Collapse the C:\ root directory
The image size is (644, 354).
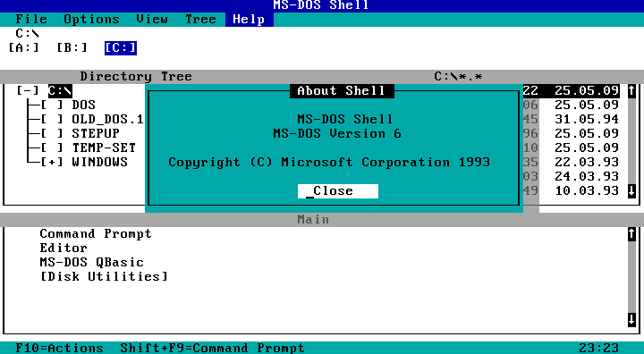(28, 90)
